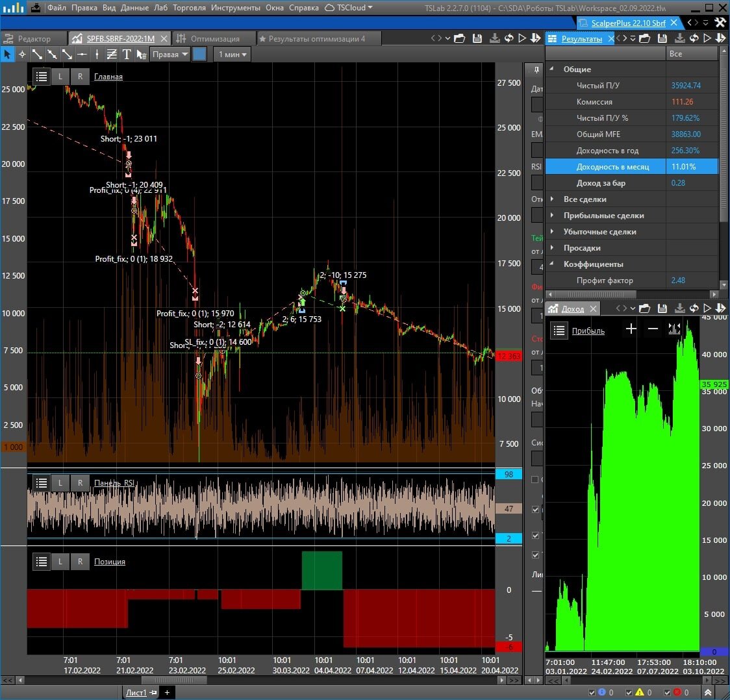Toggle first checked checkbox in parameters panel
The image size is (730, 700).
coord(535,510)
